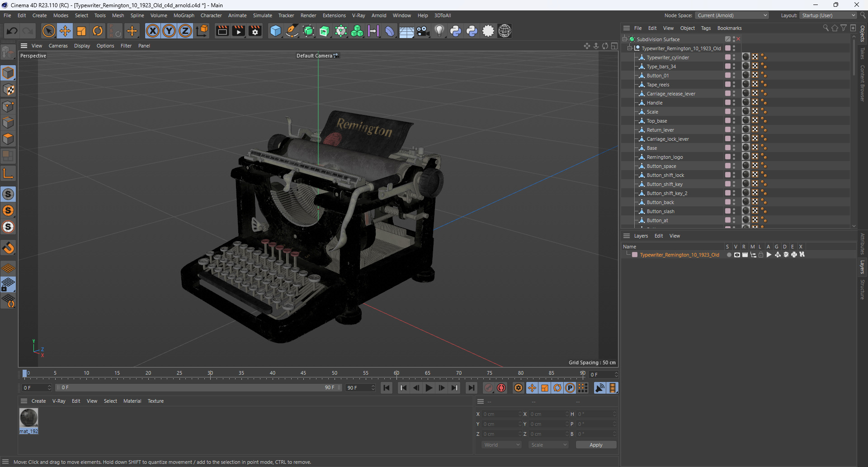Render the current view clapboard icon
Image resolution: width=868 pixels, height=467 pixels.
click(222, 31)
